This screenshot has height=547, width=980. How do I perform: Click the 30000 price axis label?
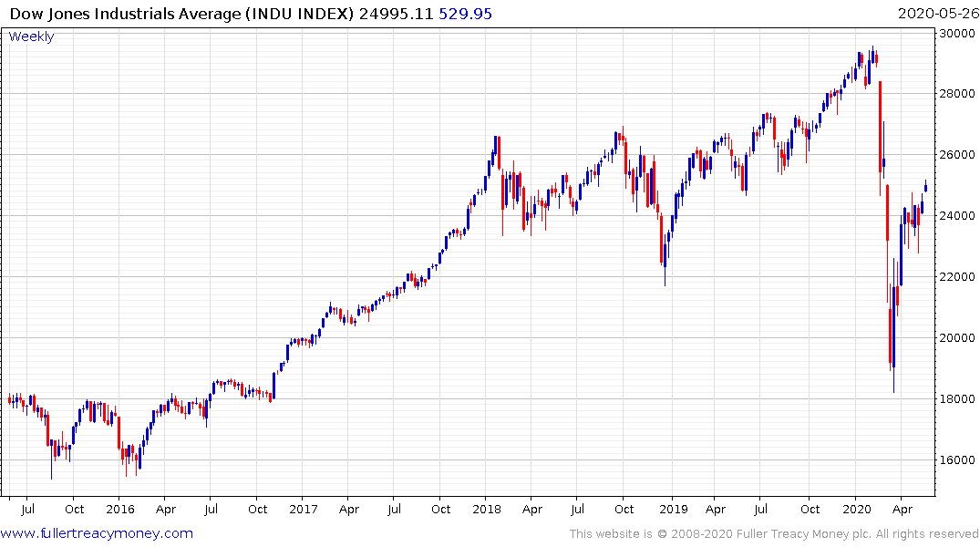click(957, 33)
